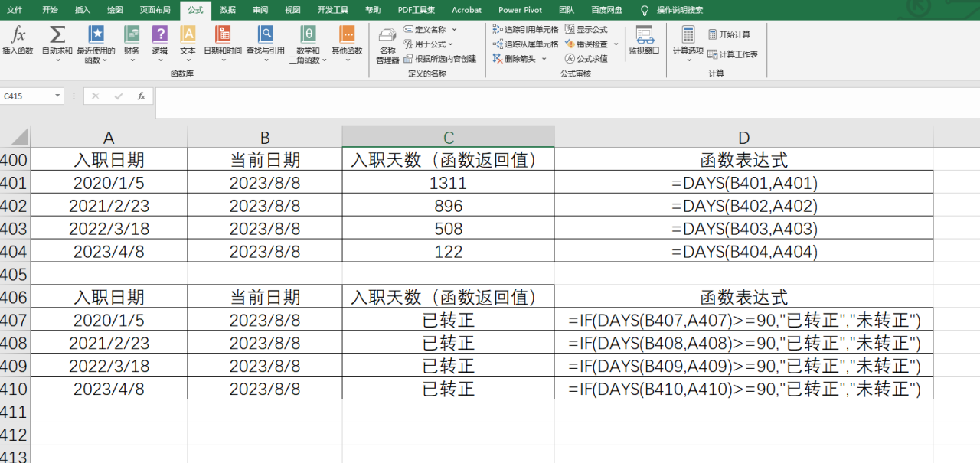Switch to the 审阅 Review tab
The width and height of the screenshot is (980, 463).
tap(260, 10)
